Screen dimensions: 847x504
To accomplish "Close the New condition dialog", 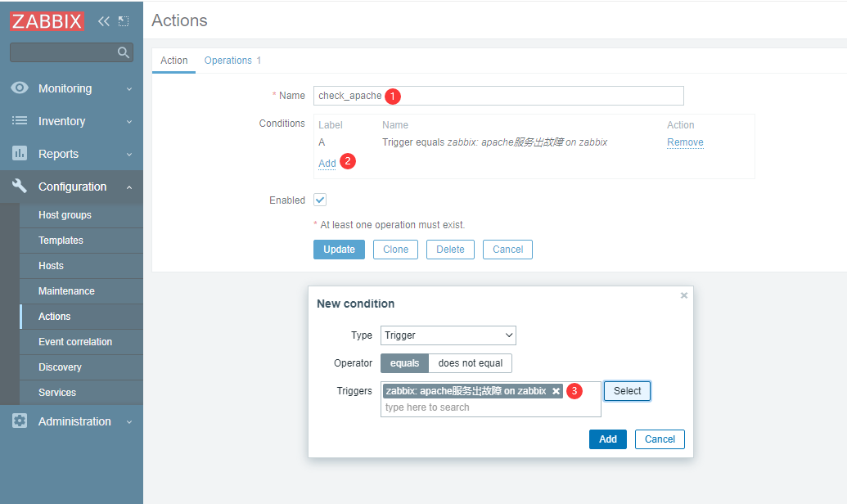I will (684, 295).
